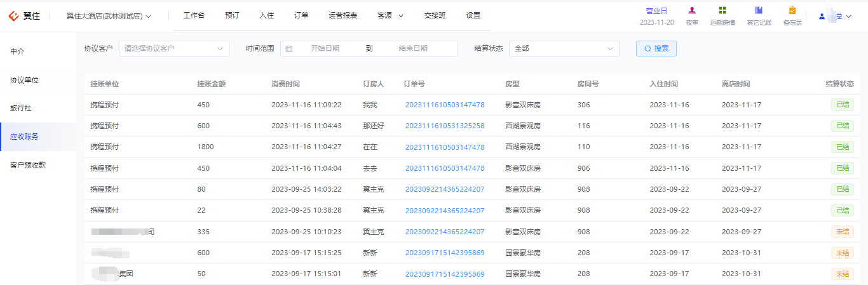Viewport: 868px width, 285px height.
Task: Open order link for amount 335 row
Action: click(445, 232)
